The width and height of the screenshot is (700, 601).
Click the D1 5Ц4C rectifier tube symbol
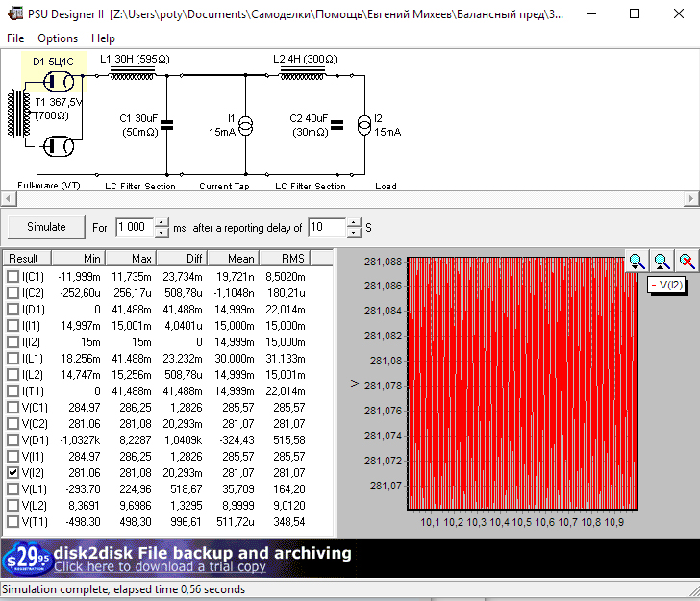pyautogui.click(x=60, y=81)
